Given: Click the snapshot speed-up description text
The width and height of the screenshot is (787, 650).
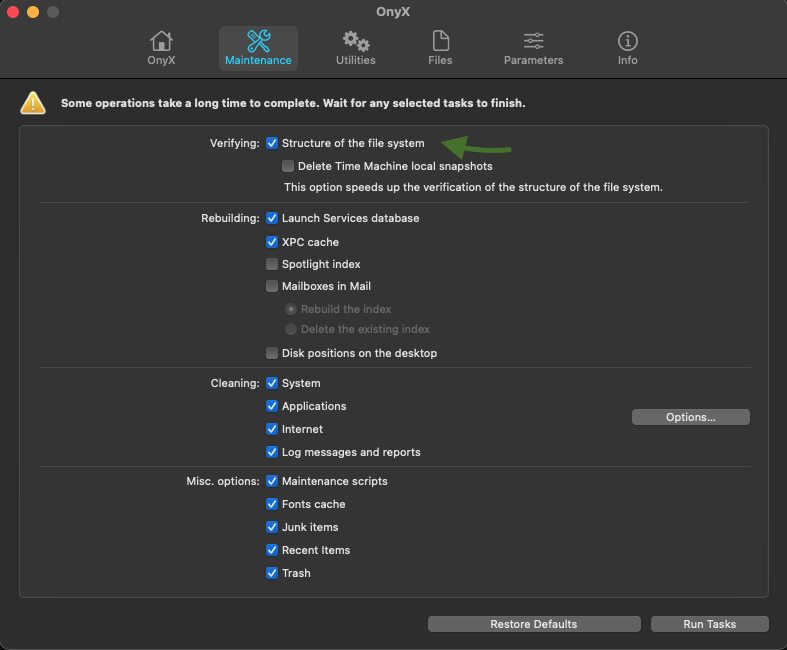Looking at the screenshot, I should coord(473,187).
